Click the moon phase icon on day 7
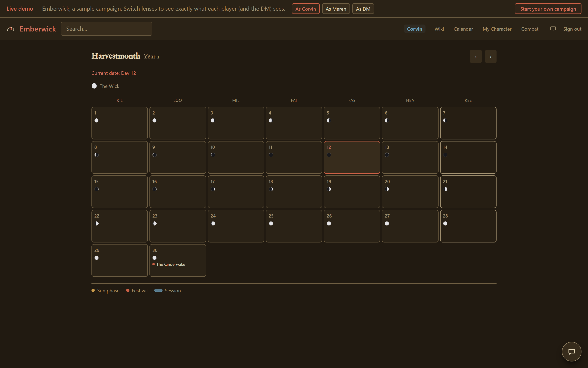588x368 pixels. (445, 120)
